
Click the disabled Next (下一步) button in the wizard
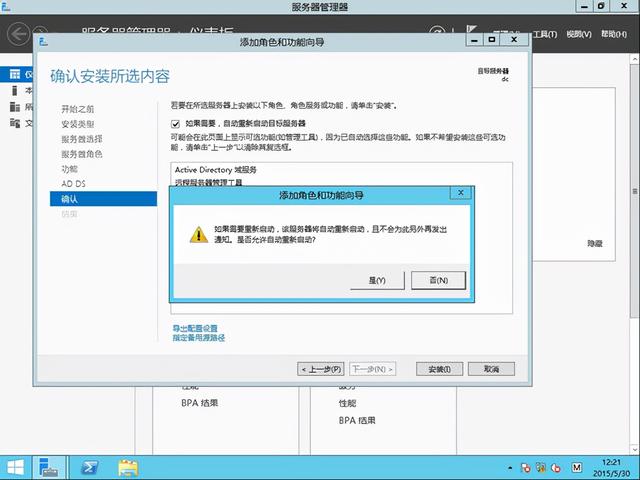tap(372, 369)
